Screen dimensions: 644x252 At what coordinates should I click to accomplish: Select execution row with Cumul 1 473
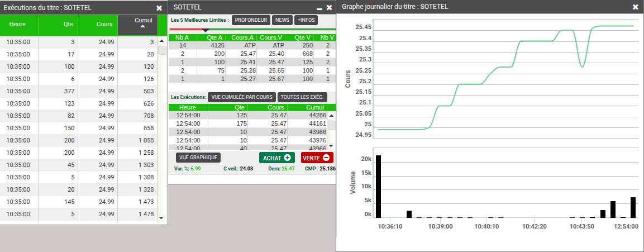(78, 202)
